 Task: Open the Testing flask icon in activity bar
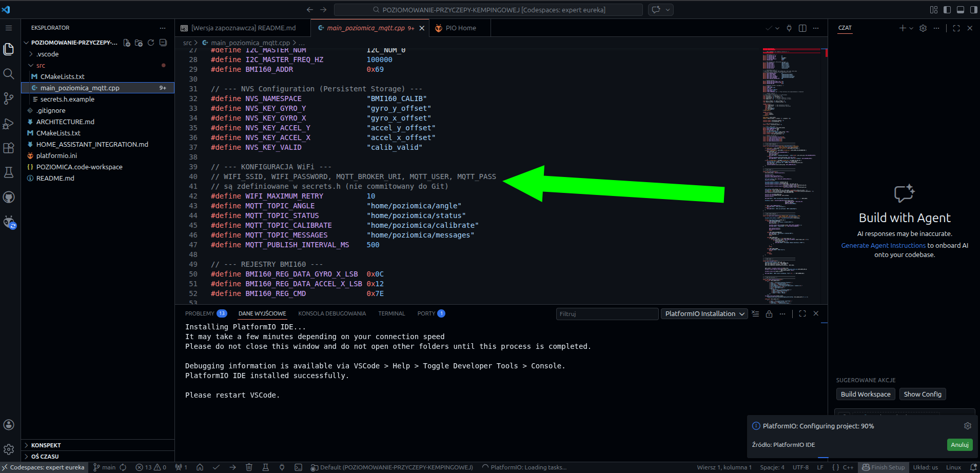9,172
